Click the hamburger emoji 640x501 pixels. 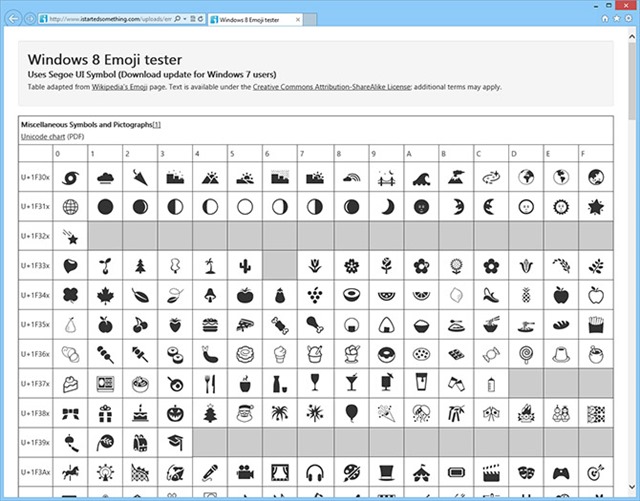210,325
